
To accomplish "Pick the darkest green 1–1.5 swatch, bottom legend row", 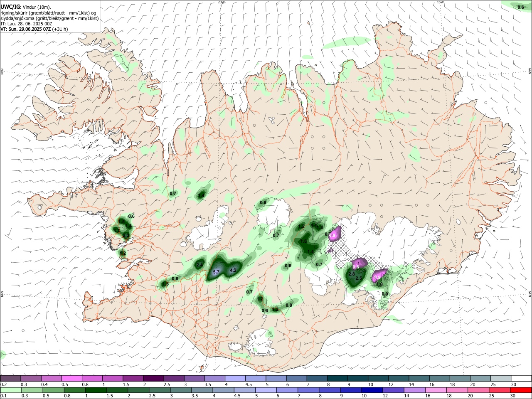I will 96,390.
